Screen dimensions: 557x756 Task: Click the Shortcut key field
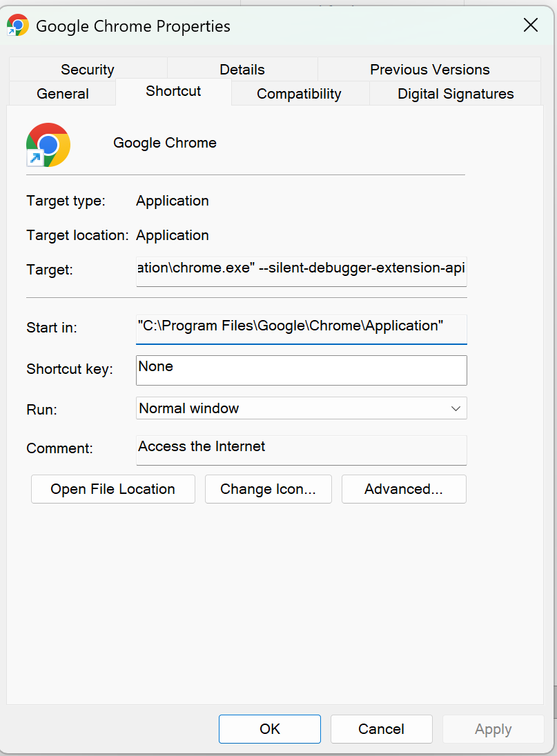(x=302, y=370)
